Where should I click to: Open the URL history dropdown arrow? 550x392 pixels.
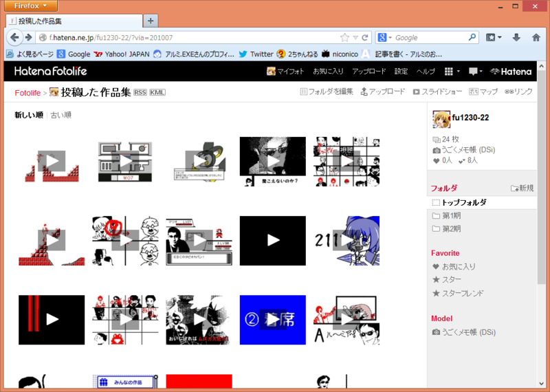pos(355,38)
